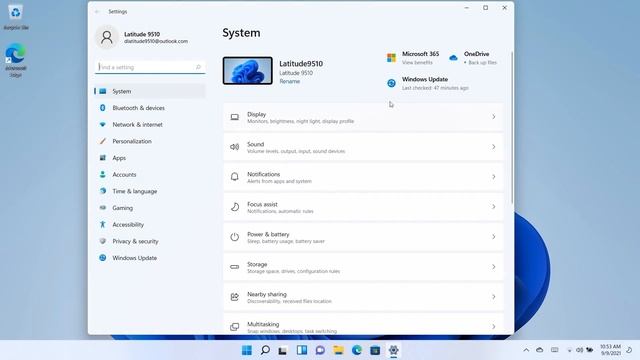This screenshot has height=360, width=640.
Task: Open Apps section
Action: pyautogui.click(x=150, y=158)
